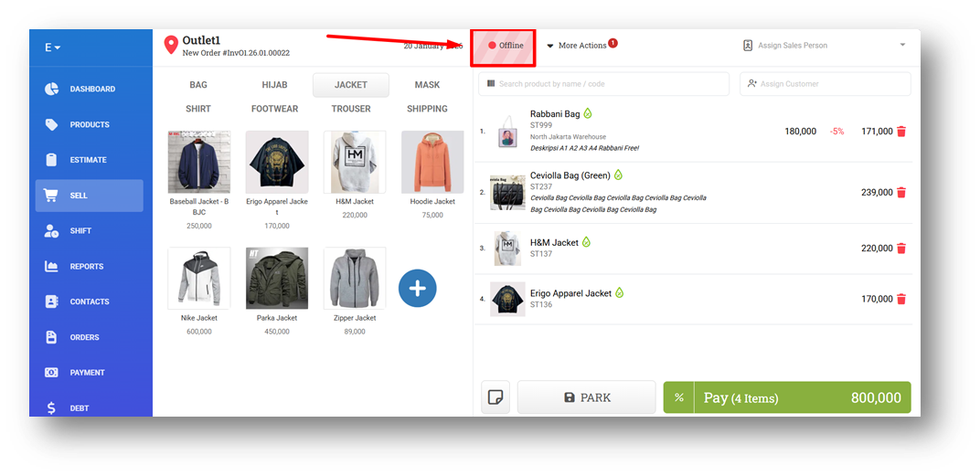Viewport: 980px width, 476px height.
Task: Open the Assign Sales Person dropdown
Action: click(825, 45)
